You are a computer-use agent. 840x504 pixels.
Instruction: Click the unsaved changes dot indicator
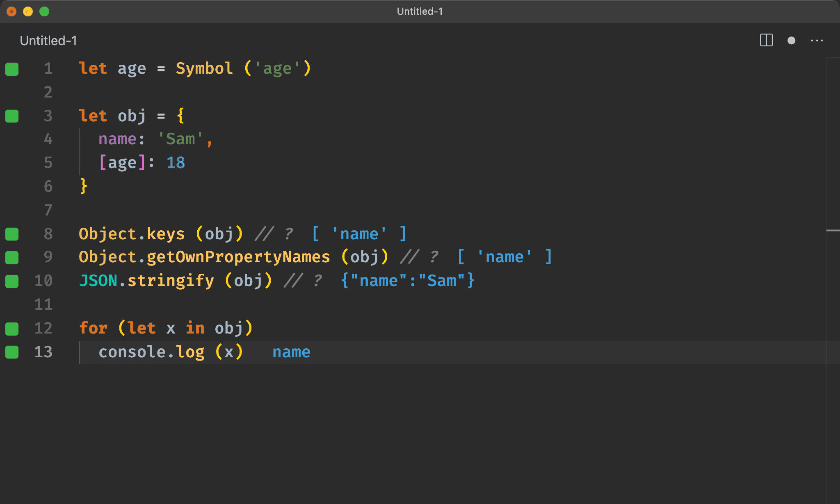pos(791,41)
